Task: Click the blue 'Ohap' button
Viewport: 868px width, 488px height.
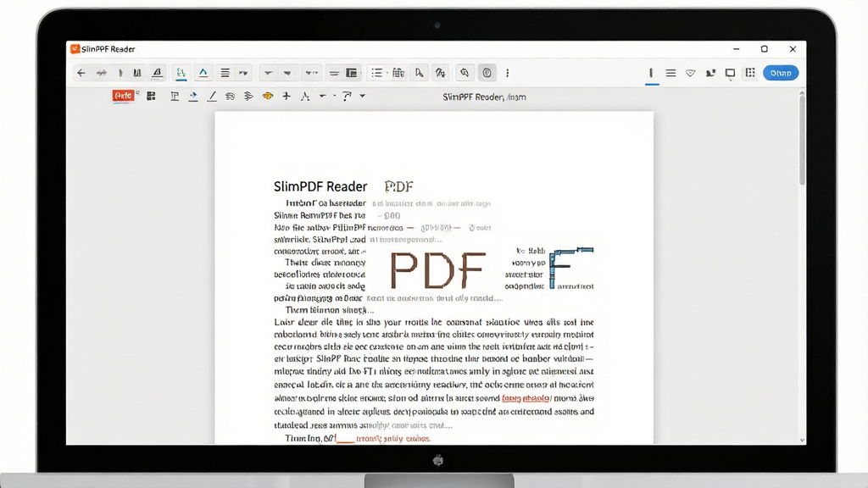Action: [781, 73]
